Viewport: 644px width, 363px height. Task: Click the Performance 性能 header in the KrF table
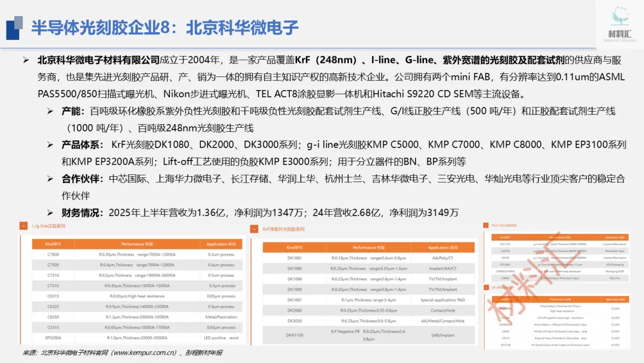tap(369, 248)
